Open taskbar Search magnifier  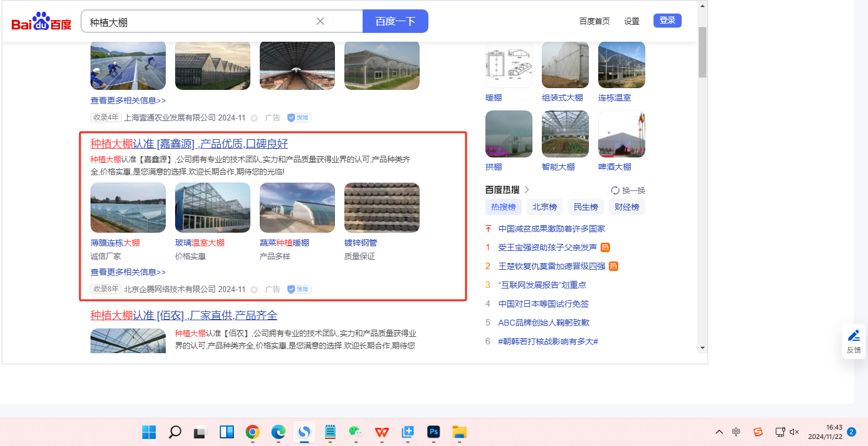coord(175,432)
